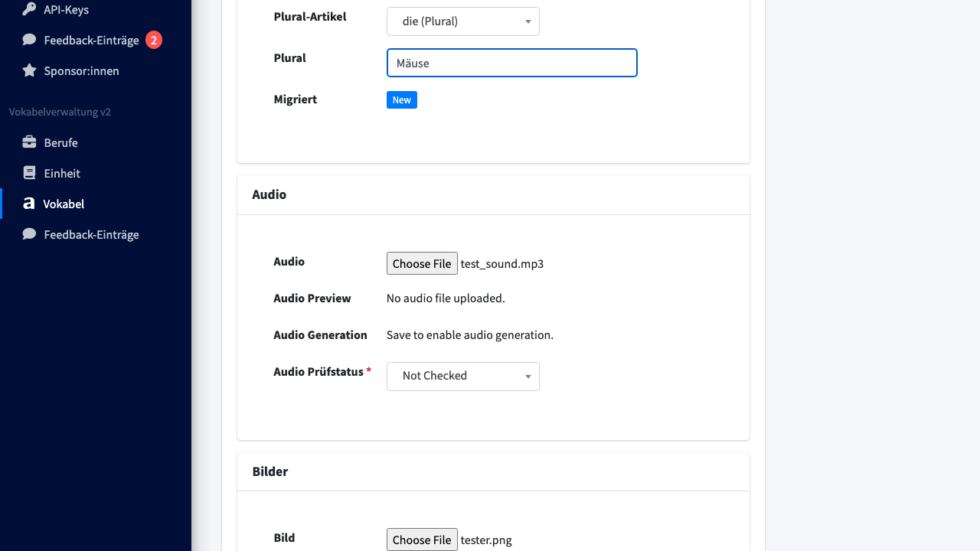
Task: Click the arrow on the Not Checked select
Action: click(528, 377)
